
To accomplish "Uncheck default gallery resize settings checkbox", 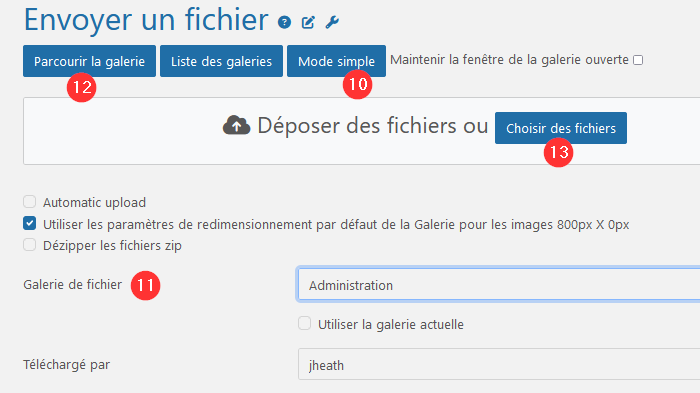I will [29, 223].
